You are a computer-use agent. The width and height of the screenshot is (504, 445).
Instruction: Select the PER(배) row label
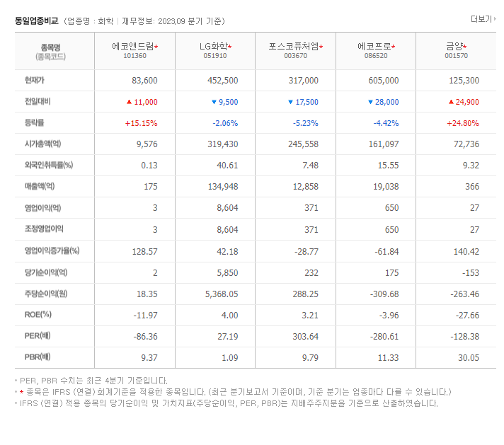pyautogui.click(x=38, y=336)
